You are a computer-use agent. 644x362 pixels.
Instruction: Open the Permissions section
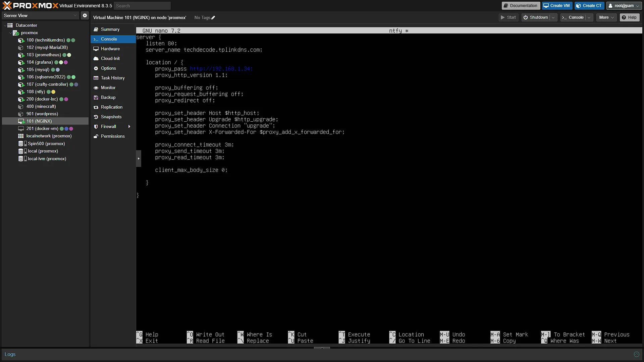(x=113, y=136)
